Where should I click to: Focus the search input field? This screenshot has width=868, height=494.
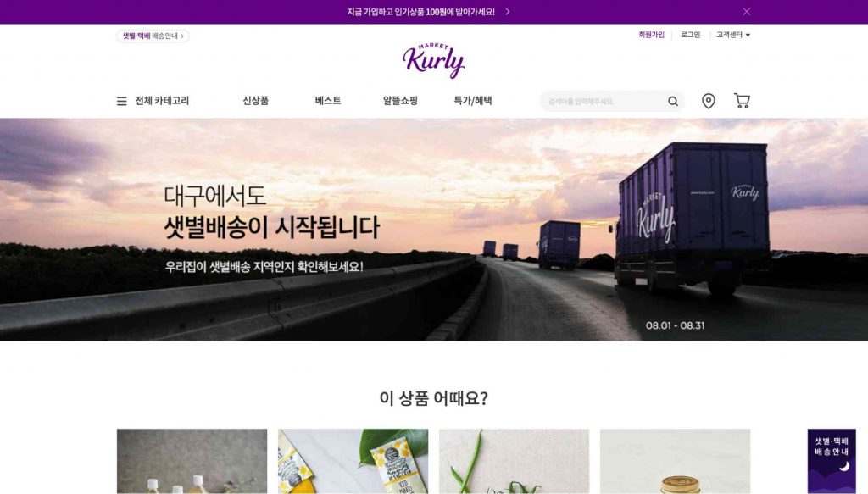pyautogui.click(x=604, y=101)
